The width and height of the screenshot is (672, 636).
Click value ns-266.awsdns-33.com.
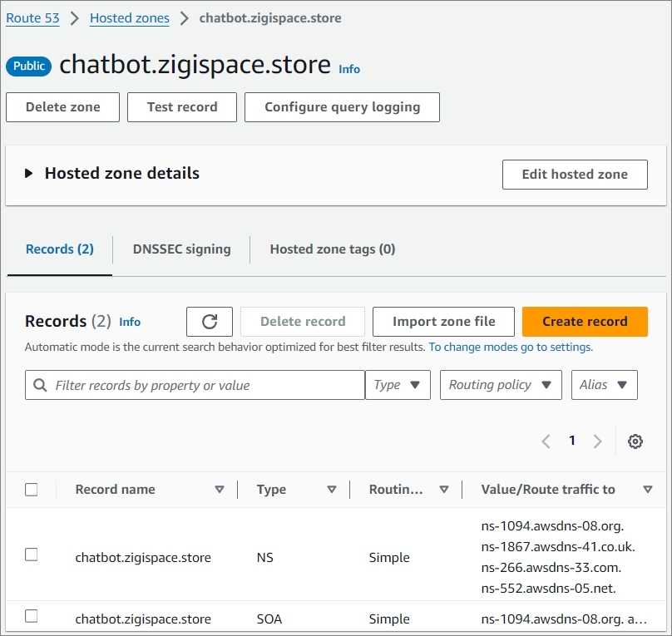(x=551, y=568)
